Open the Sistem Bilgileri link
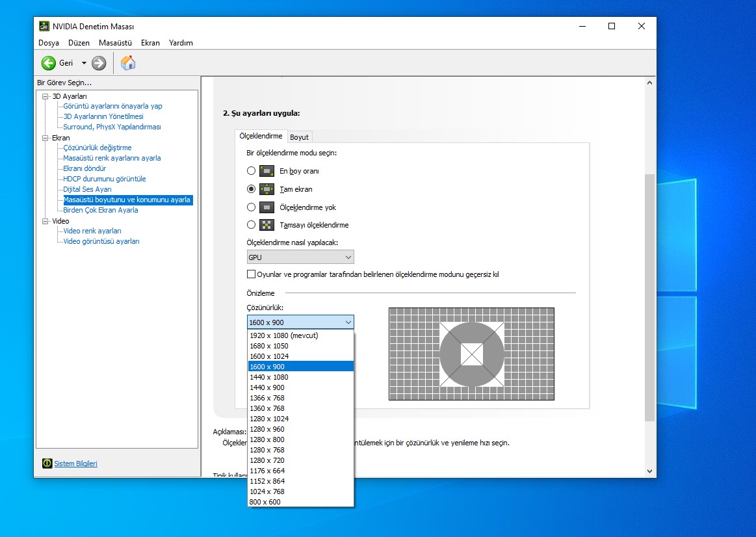The image size is (756, 537). click(75, 464)
